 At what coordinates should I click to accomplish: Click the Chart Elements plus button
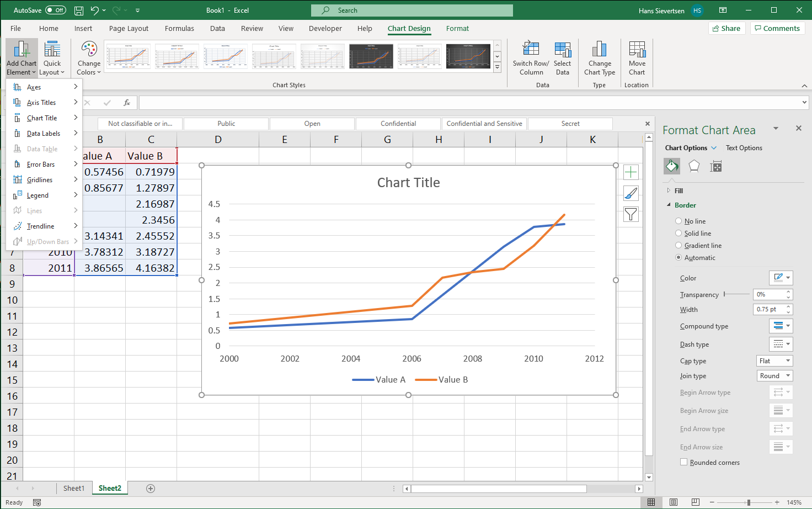[631, 172]
